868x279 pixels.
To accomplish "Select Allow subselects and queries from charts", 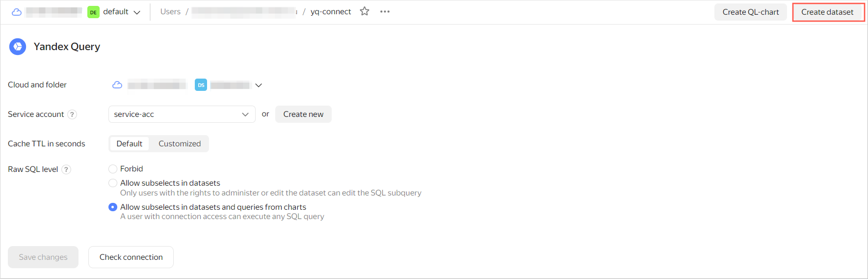I will point(113,207).
